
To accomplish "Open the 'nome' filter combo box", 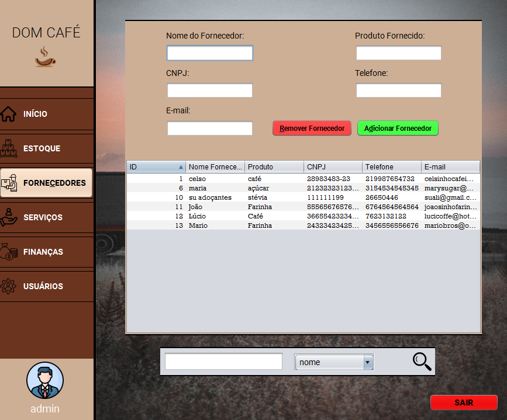I will [x=330, y=362].
